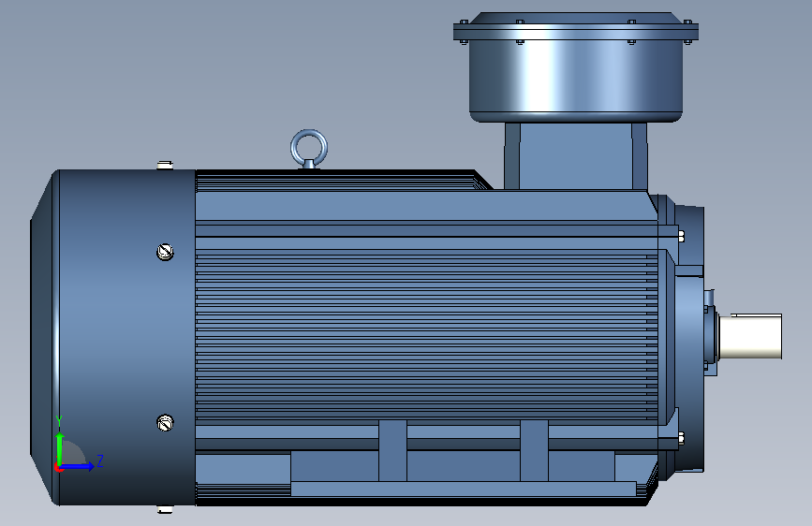Screen dimensions: 812x526
Task: Select the fan cowl cover body
Action: pos(113,337)
